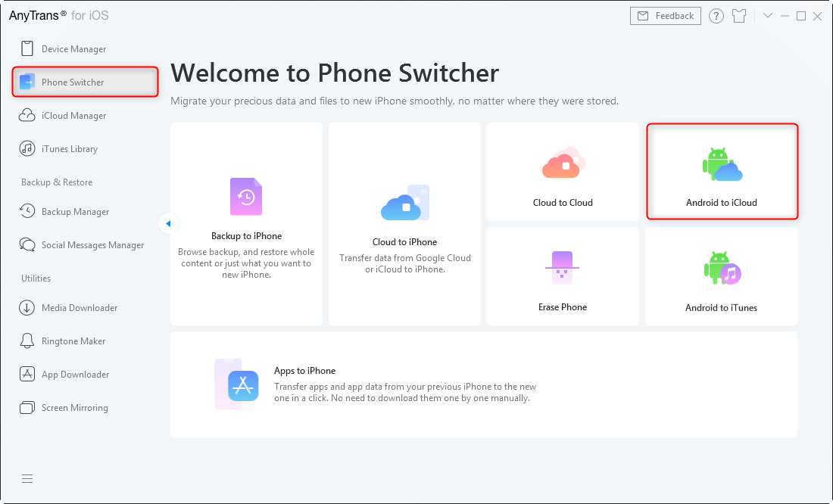Select the Android to iTunes label
833x504 pixels.
(x=721, y=307)
